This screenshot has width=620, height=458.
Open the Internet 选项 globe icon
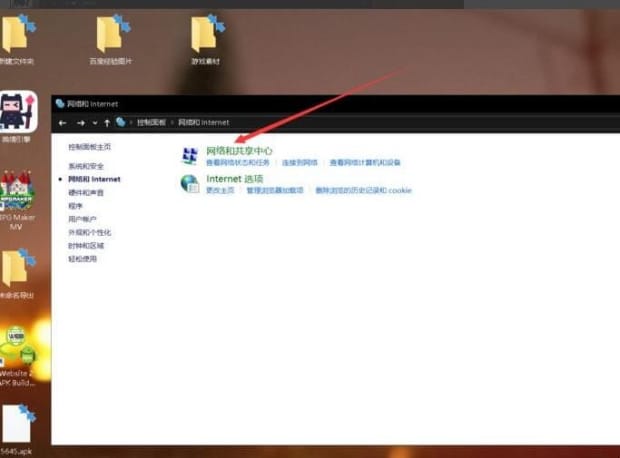coord(189,183)
